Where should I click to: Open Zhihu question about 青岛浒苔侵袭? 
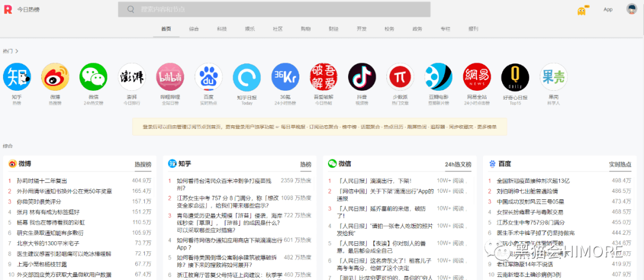coord(228,223)
